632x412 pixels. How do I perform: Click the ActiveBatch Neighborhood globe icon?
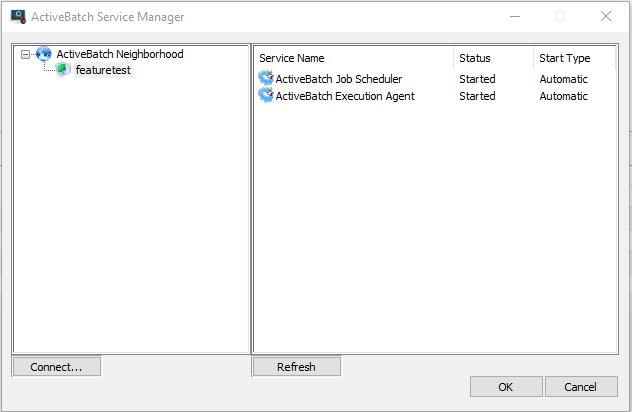[43, 54]
